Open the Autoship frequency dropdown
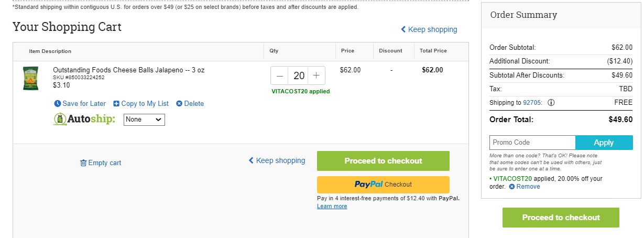The image size is (644, 238). tap(144, 120)
